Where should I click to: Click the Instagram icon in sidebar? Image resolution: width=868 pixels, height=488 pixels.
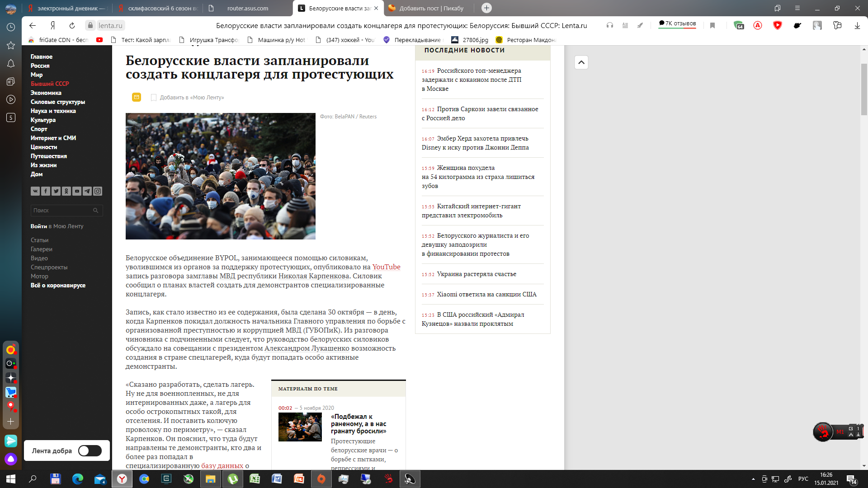tap(98, 191)
